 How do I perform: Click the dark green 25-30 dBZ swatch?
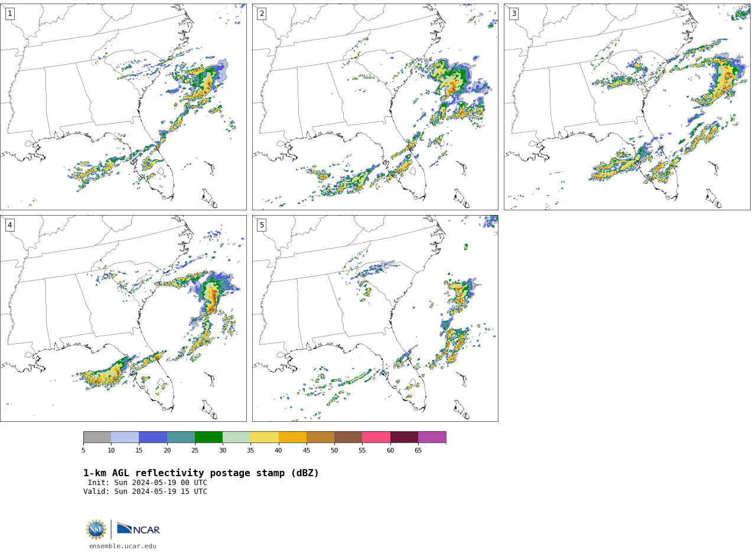point(208,437)
